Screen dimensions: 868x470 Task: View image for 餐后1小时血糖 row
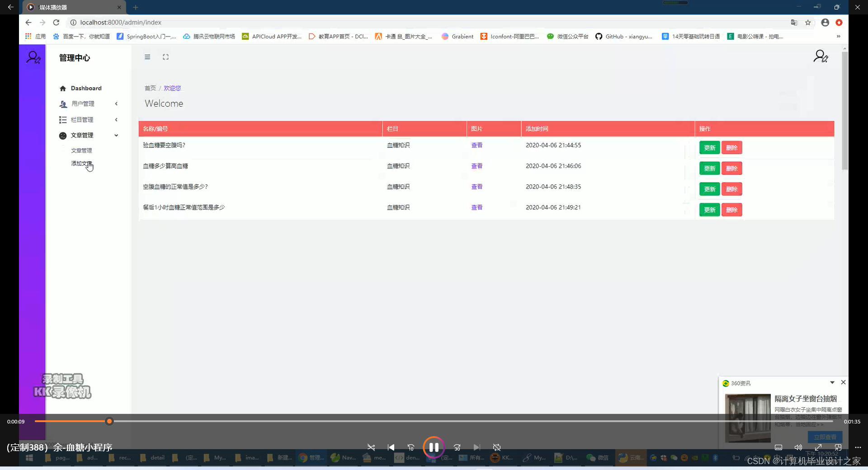[x=477, y=207]
